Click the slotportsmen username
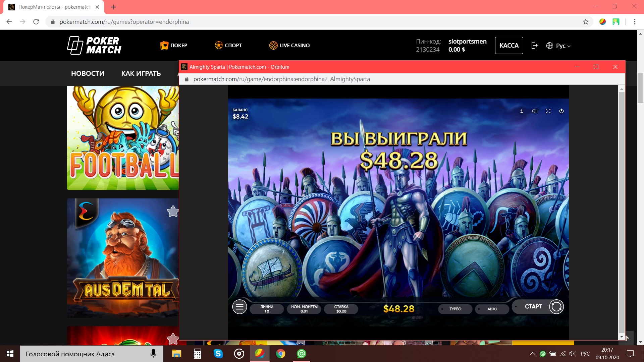Image resolution: width=644 pixels, height=362 pixels. [x=467, y=41]
